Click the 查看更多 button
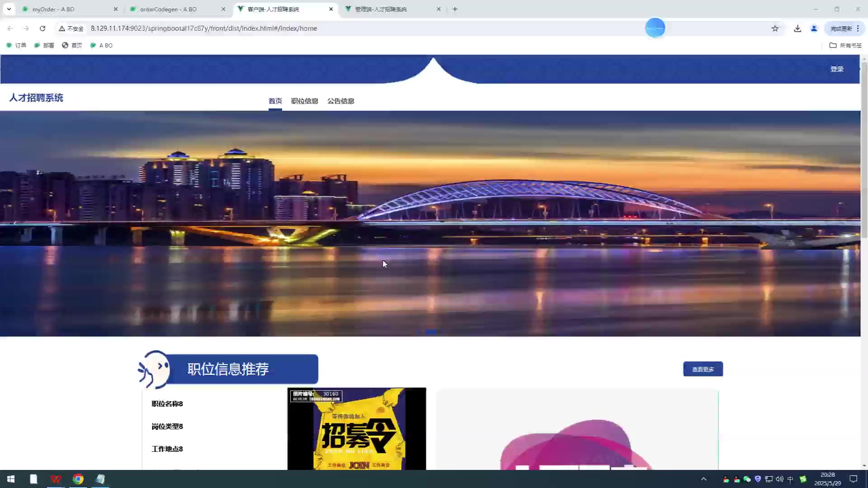868x488 pixels. click(x=703, y=369)
